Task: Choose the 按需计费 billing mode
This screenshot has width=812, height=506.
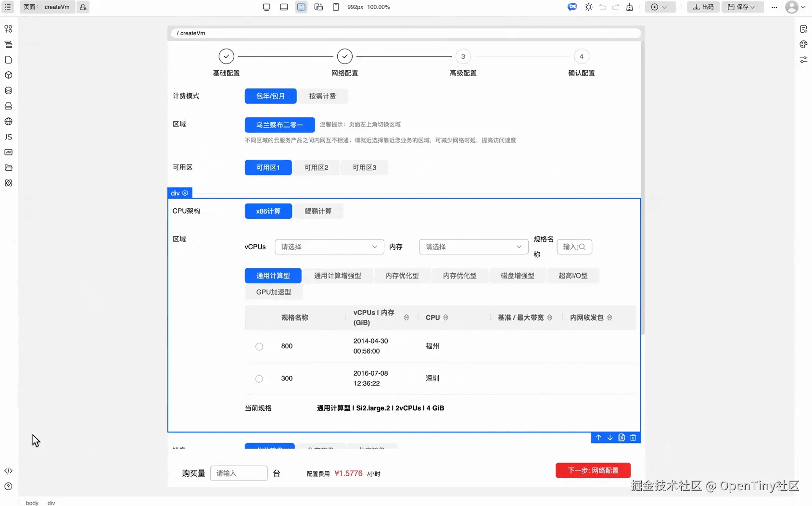Action: [x=322, y=96]
